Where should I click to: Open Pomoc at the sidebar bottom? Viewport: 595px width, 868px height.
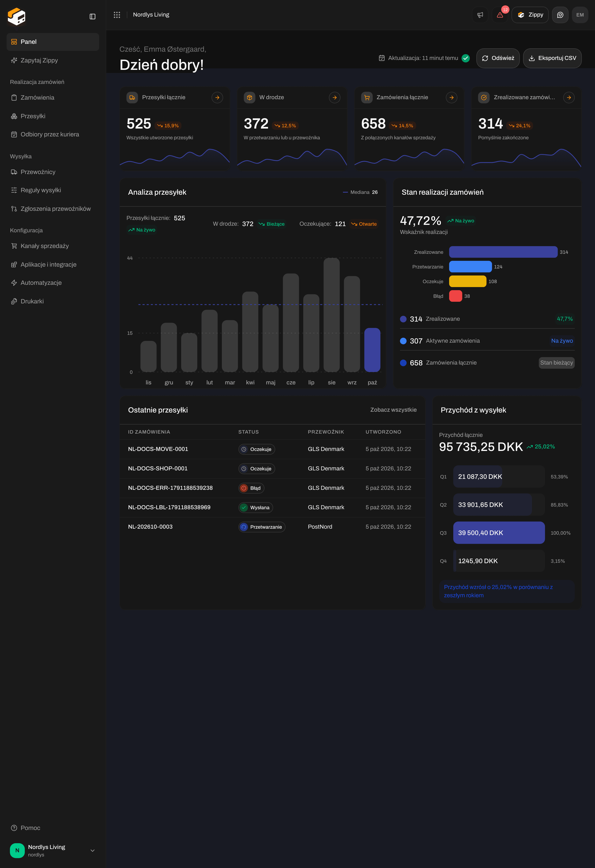(x=53, y=828)
